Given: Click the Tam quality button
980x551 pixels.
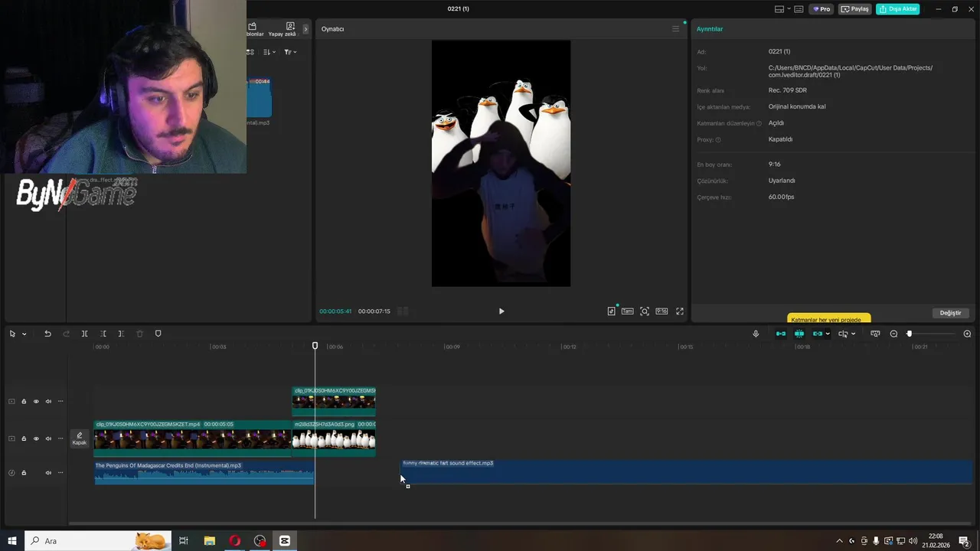Looking at the screenshot, I should (x=627, y=311).
